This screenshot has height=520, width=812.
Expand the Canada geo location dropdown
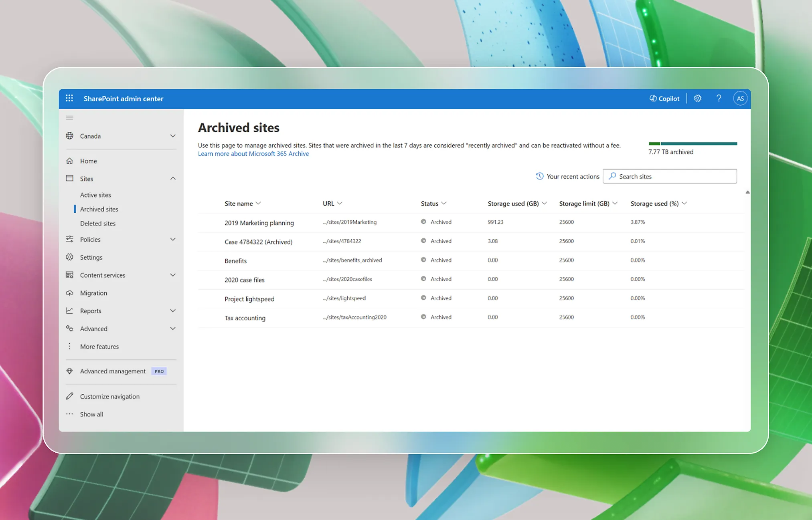[173, 136]
